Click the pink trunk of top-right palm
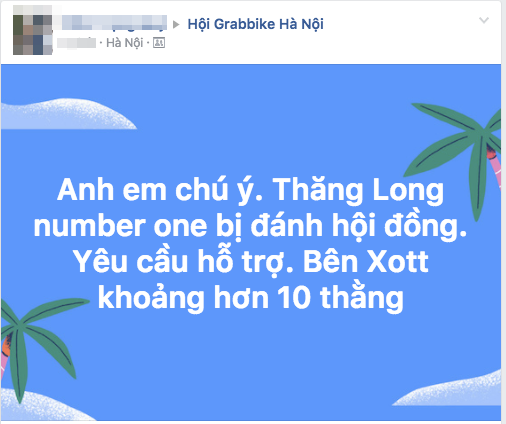Screen dimensions: 506x424 point(494,166)
